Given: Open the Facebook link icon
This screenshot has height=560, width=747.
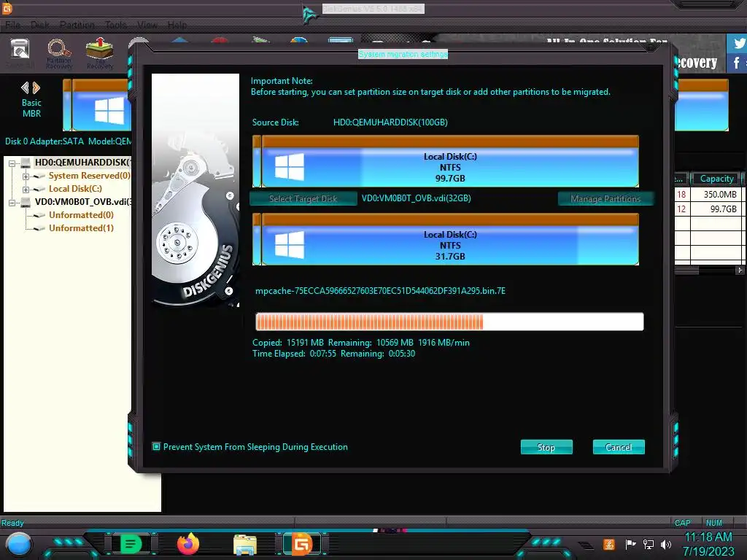Looking at the screenshot, I should 738,63.
